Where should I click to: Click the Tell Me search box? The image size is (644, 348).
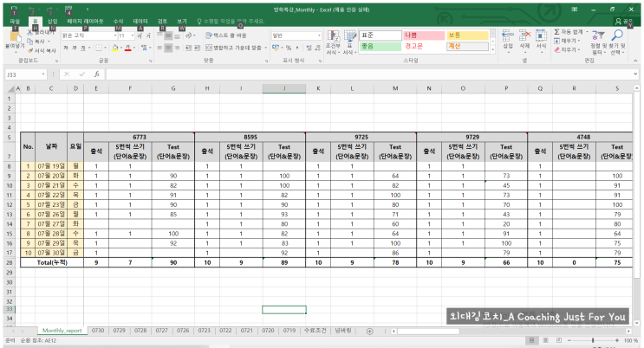point(230,22)
